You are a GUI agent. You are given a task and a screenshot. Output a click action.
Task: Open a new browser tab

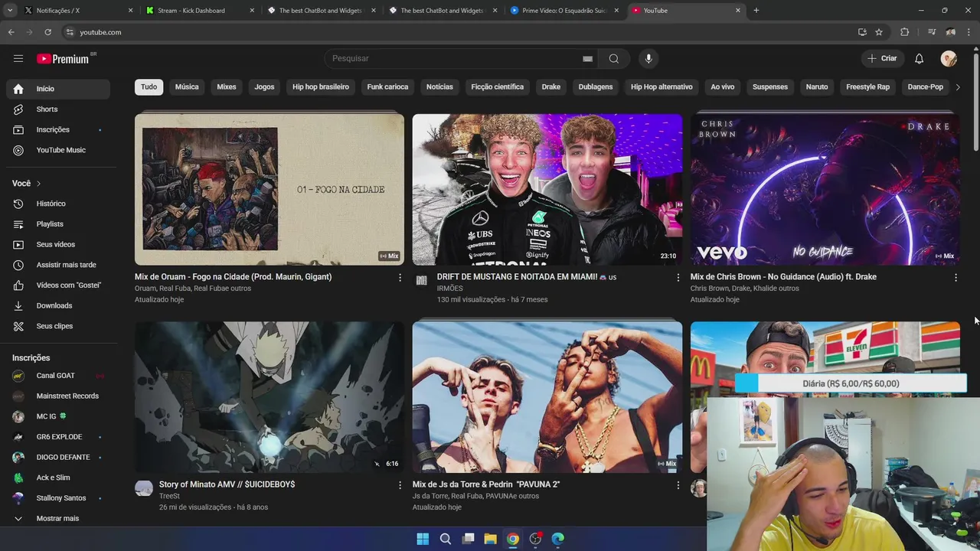(756, 11)
